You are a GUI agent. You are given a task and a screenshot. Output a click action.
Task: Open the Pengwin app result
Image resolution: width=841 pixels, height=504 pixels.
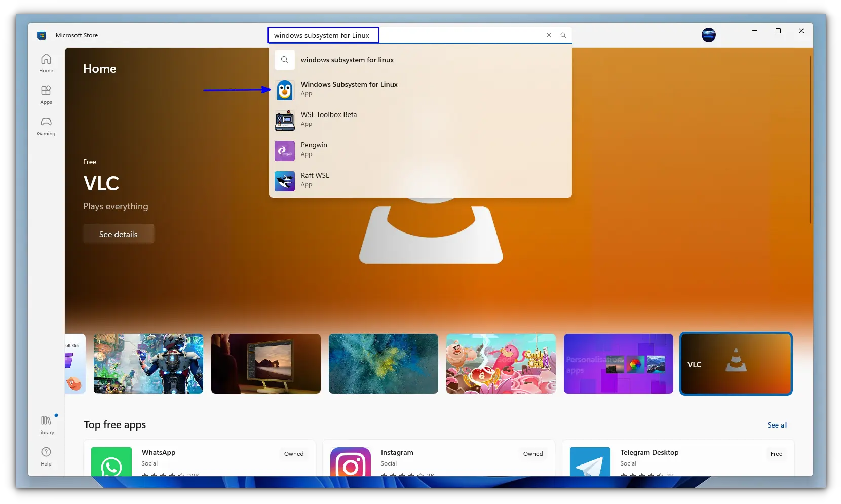pos(421,150)
